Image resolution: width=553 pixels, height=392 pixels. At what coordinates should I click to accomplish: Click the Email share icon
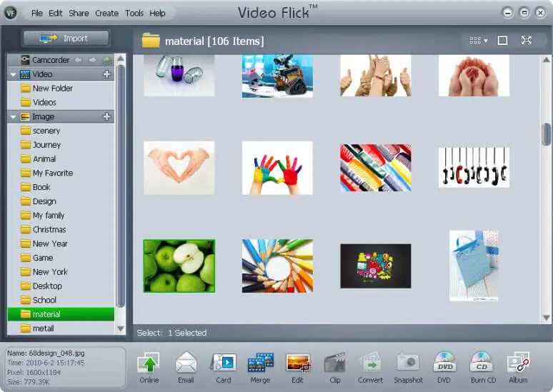pyautogui.click(x=186, y=367)
